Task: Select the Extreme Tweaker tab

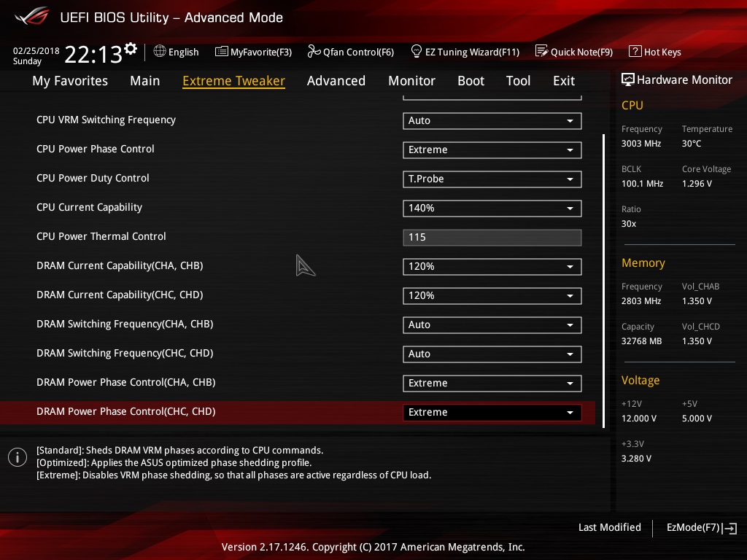Action: [234, 81]
